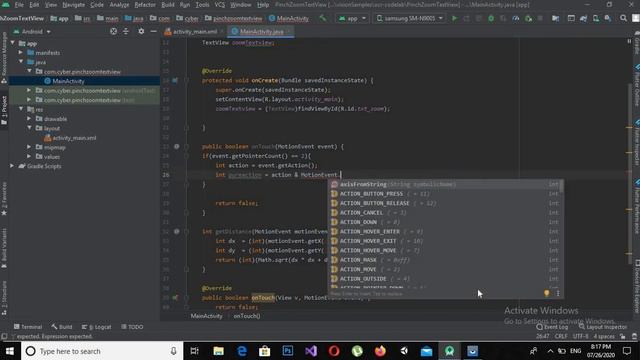640x360 pixels.
Task: Expand the Gradle Scripts node
Action: [12, 166]
